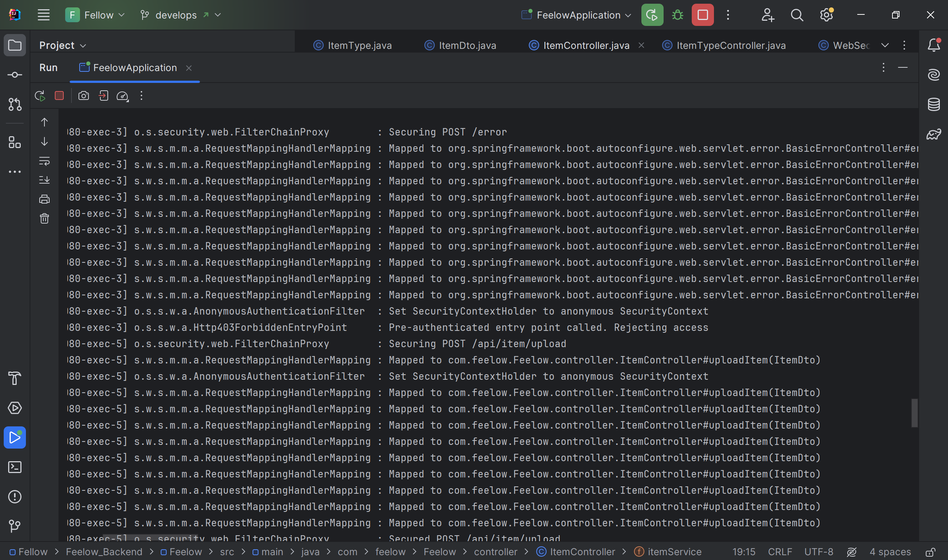Clear all console output with trash icon
Viewport: 948px width, 560px height.
[44, 218]
